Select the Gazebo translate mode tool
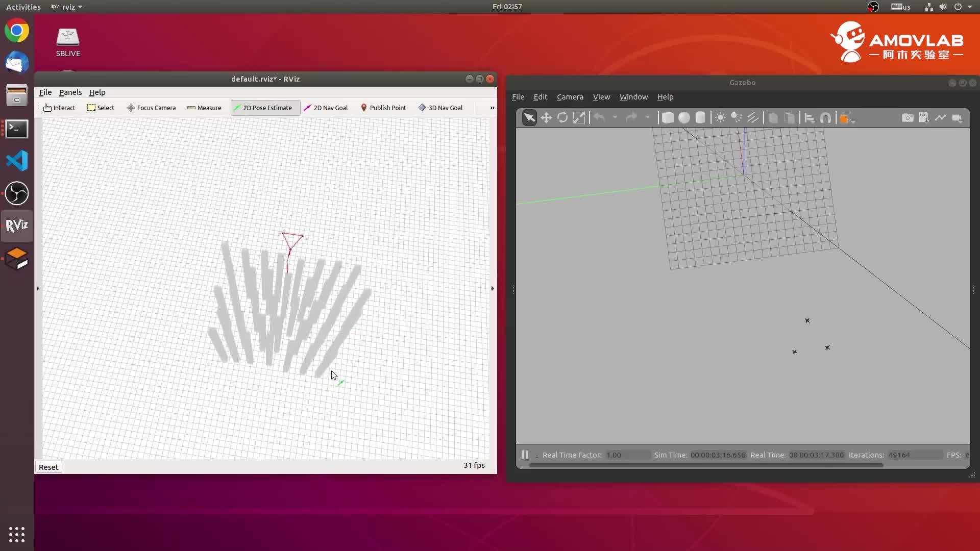The image size is (980, 551). tap(546, 118)
